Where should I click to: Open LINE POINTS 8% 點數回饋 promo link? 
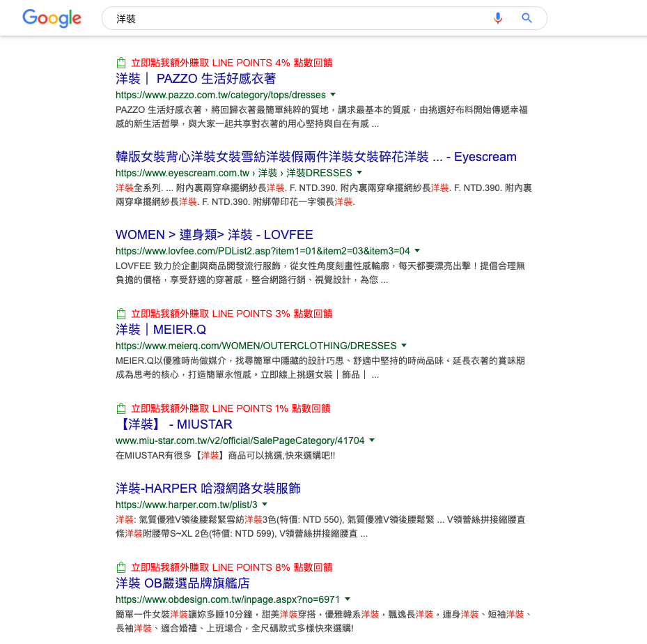click(232, 567)
